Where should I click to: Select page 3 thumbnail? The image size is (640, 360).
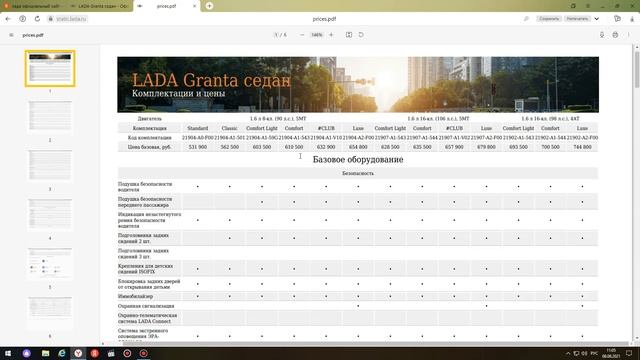coord(50,165)
